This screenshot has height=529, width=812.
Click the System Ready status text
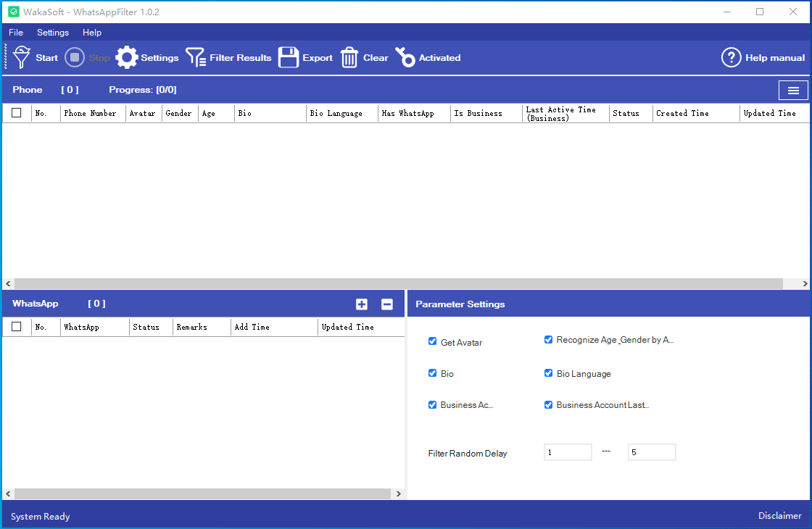click(41, 516)
